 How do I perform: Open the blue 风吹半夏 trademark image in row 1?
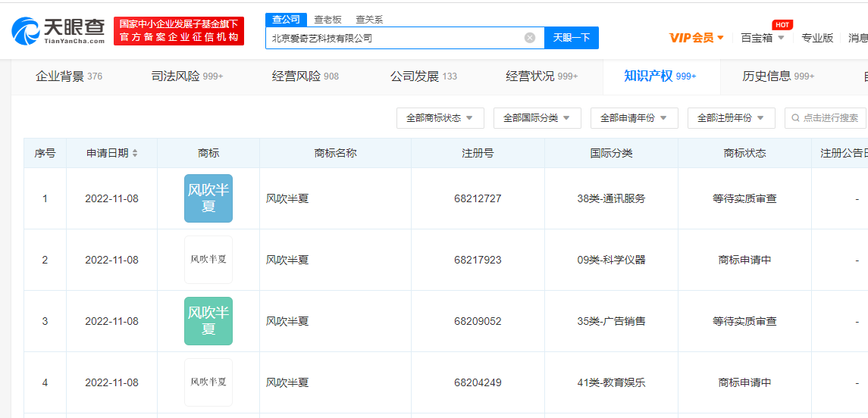208,198
